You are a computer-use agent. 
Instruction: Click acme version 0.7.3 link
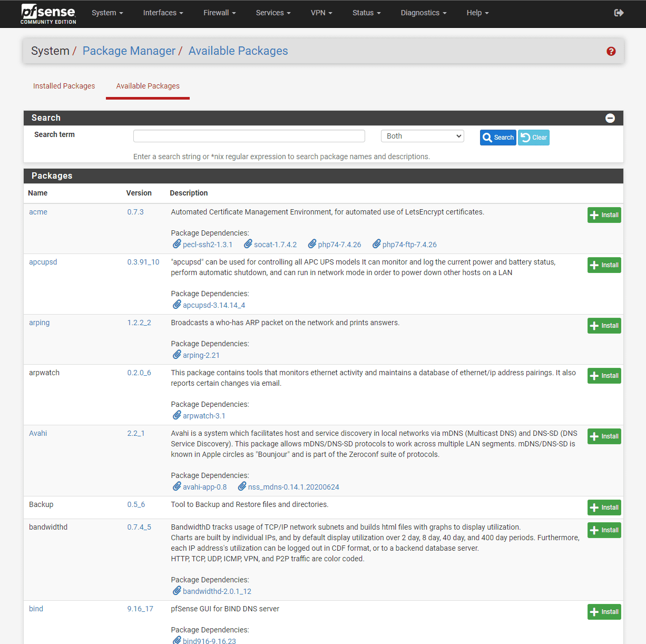click(135, 212)
